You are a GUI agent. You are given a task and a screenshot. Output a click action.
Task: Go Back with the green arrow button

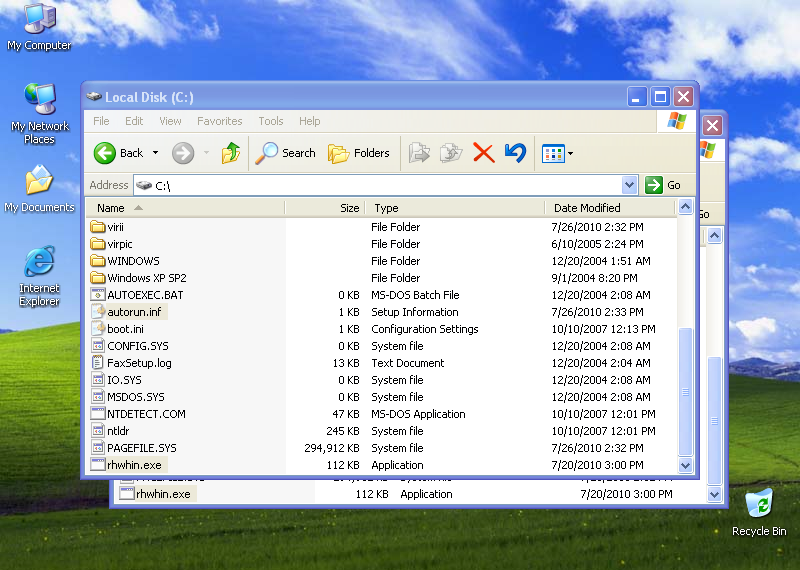[119, 153]
